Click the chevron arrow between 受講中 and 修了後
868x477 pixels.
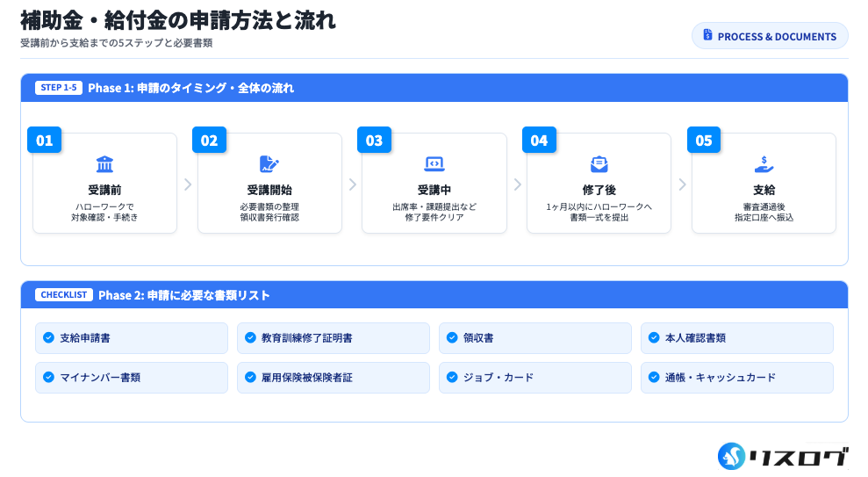tap(517, 184)
